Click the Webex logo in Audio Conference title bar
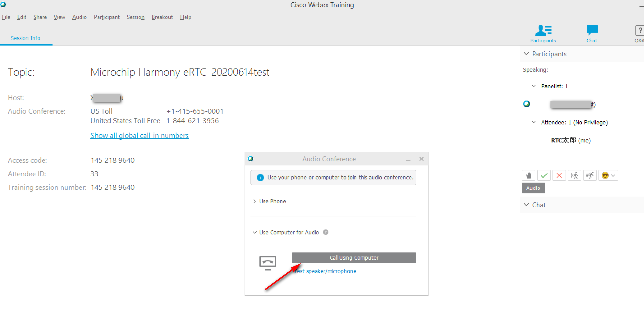This screenshot has width=644, height=330. [x=250, y=159]
